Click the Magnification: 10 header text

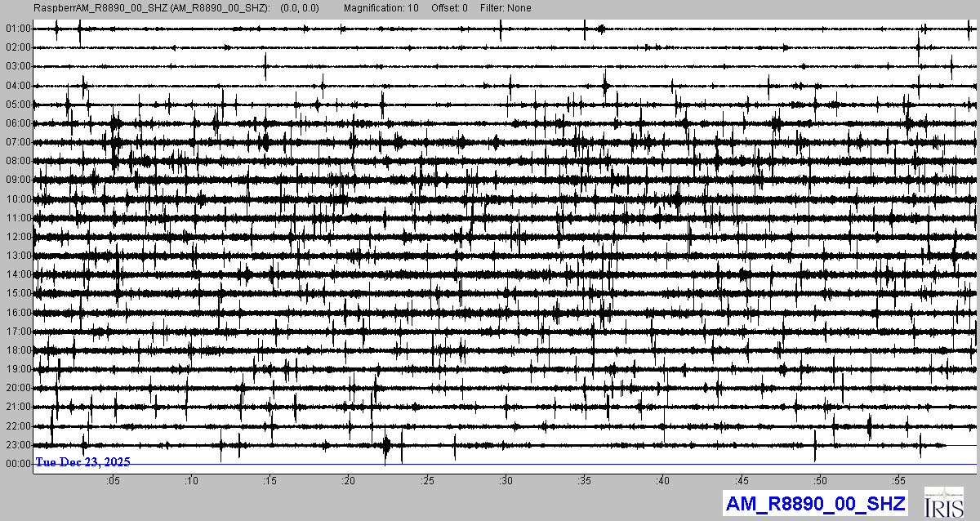(381, 8)
